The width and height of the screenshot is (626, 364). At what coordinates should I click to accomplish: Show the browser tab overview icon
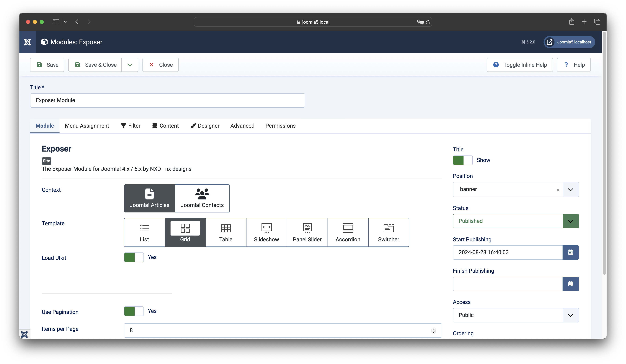coord(597,22)
